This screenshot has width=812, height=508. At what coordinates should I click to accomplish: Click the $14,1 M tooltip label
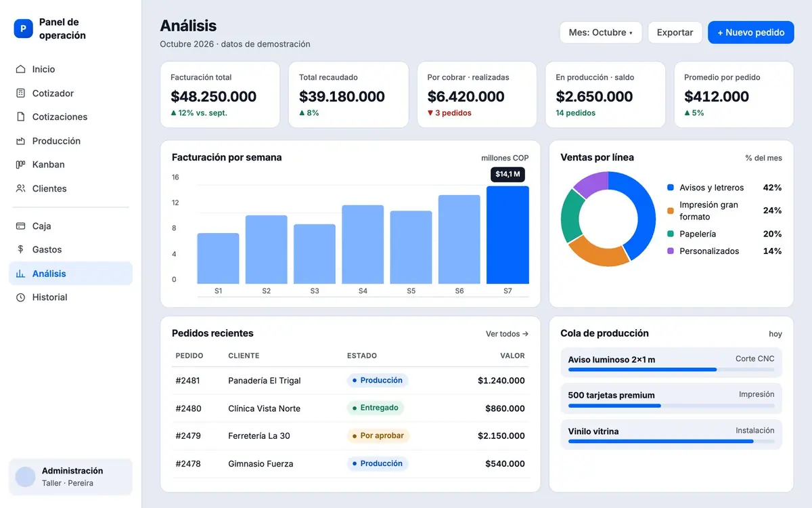(507, 174)
